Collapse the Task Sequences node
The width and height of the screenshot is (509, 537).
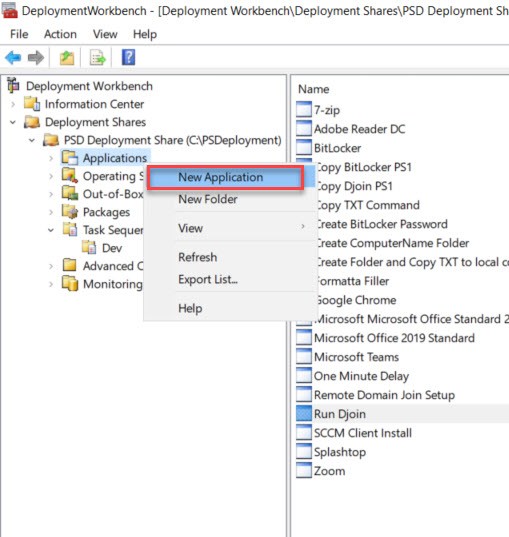click(x=51, y=230)
